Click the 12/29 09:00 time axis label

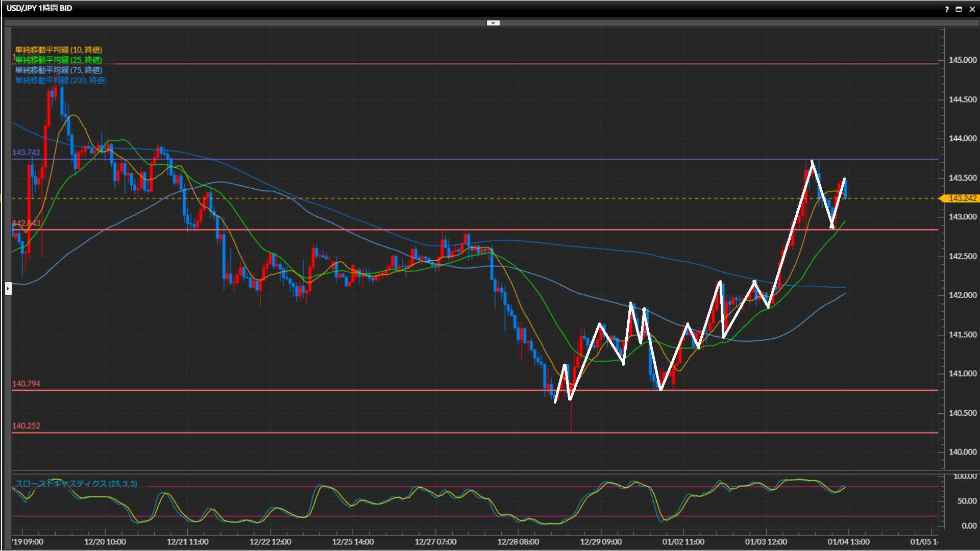coord(601,542)
